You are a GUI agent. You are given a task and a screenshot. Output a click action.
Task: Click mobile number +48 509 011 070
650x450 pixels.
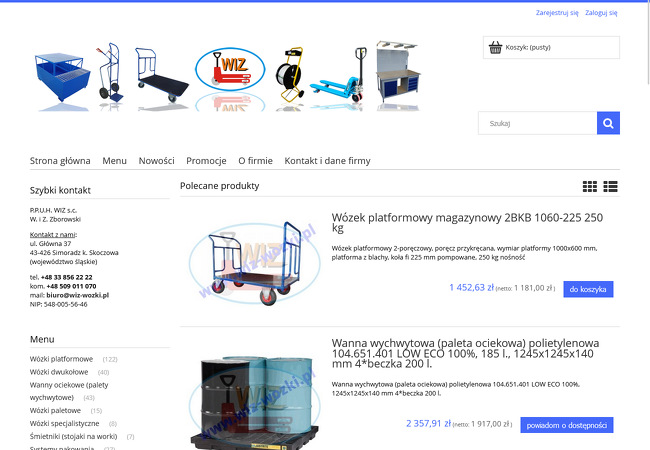tap(71, 286)
